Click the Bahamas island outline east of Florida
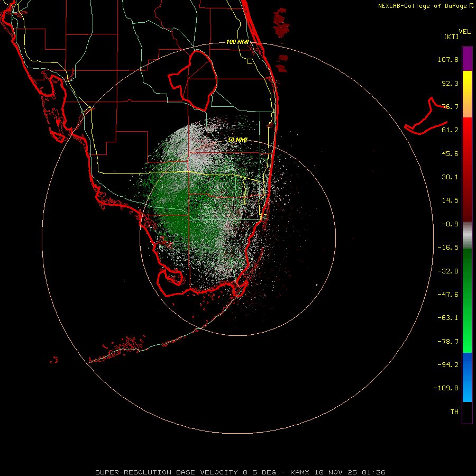 426,116
